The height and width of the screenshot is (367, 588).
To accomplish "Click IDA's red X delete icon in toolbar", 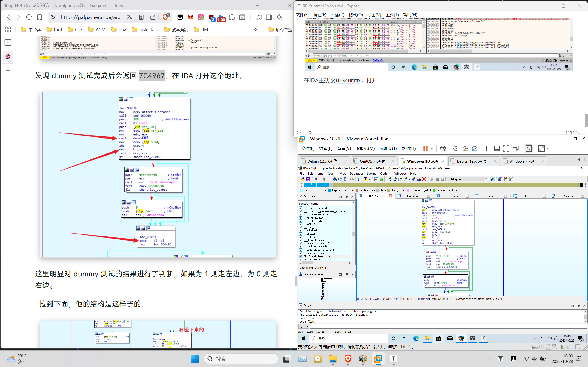I will click(424, 179).
